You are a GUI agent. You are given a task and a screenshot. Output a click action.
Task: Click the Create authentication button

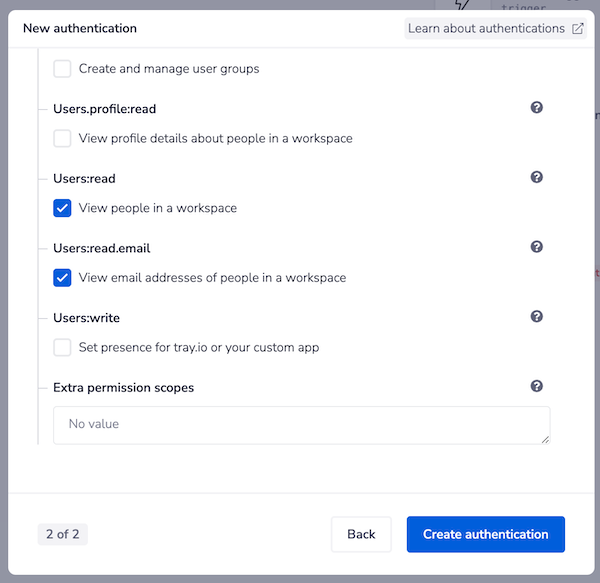[485, 534]
